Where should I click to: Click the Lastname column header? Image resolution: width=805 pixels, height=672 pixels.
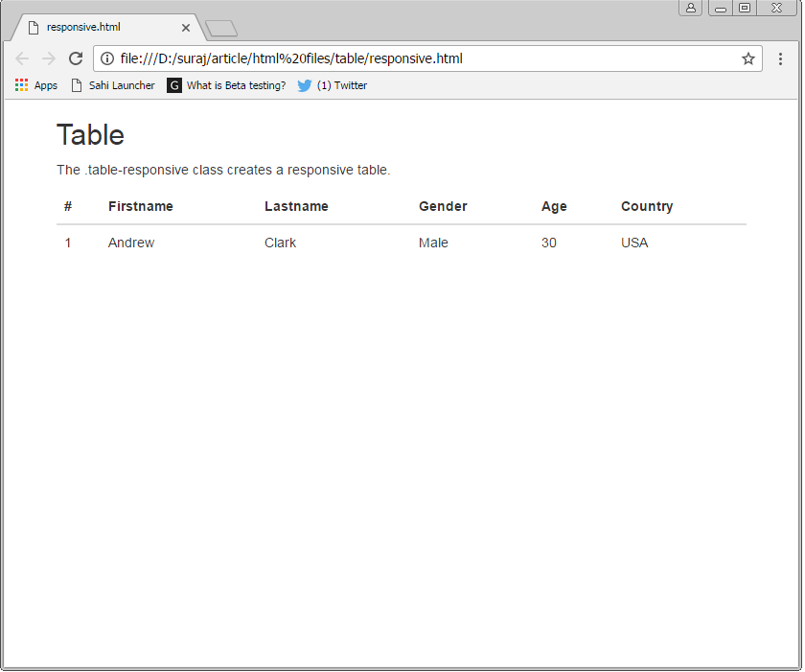(x=296, y=206)
